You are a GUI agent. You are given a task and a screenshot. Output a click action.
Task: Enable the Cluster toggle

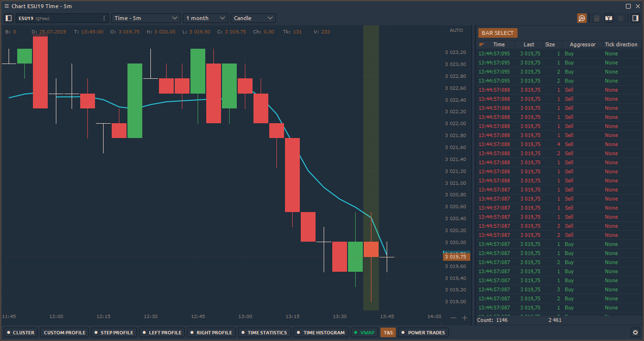tap(21, 332)
